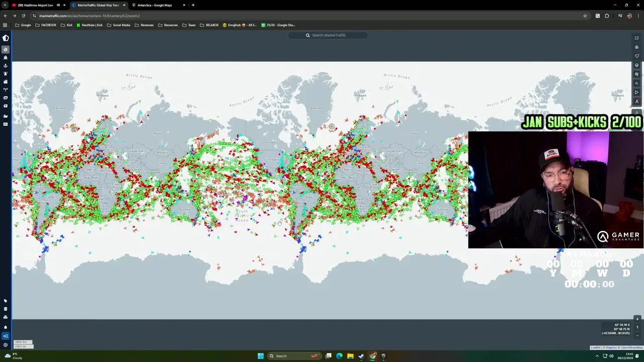Viewport: 644px width, 362px height.
Task: Open the Social Media bookmarks folder
Action: point(119,25)
